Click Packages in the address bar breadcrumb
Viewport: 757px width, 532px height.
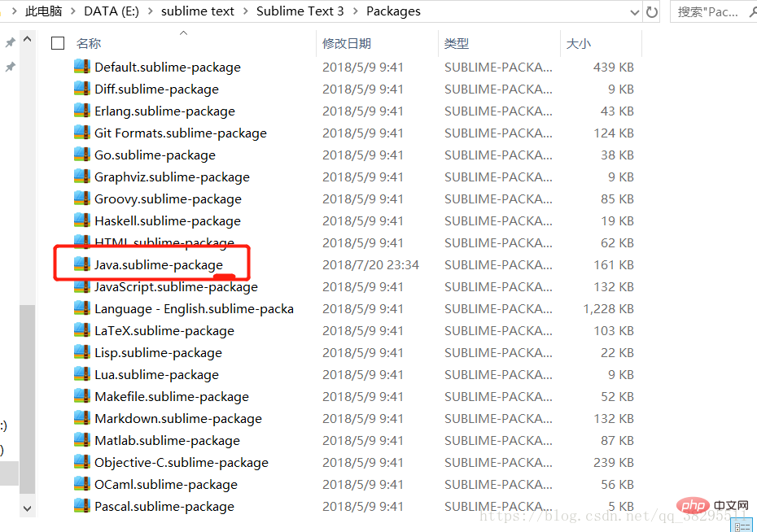coord(393,11)
